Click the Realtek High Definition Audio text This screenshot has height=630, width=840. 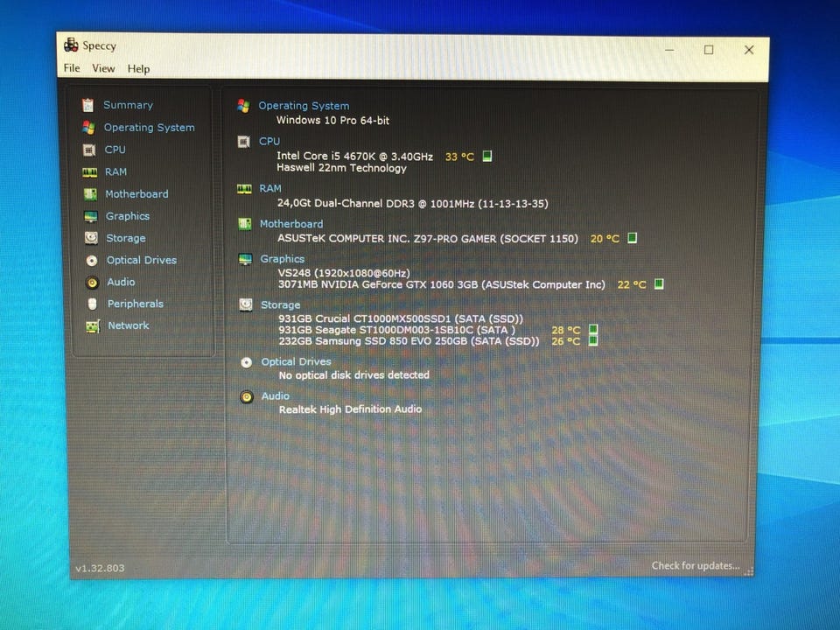[350, 409]
